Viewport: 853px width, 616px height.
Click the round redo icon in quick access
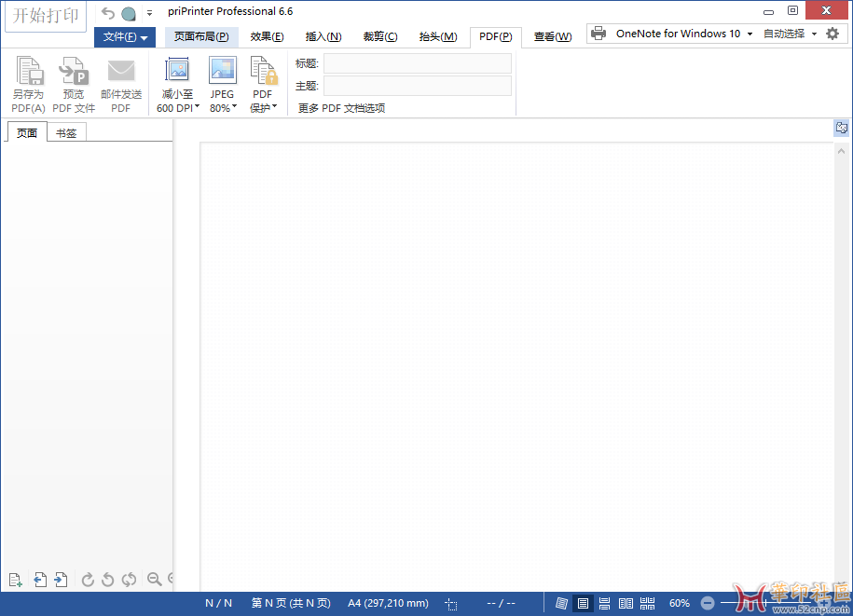tap(129, 14)
